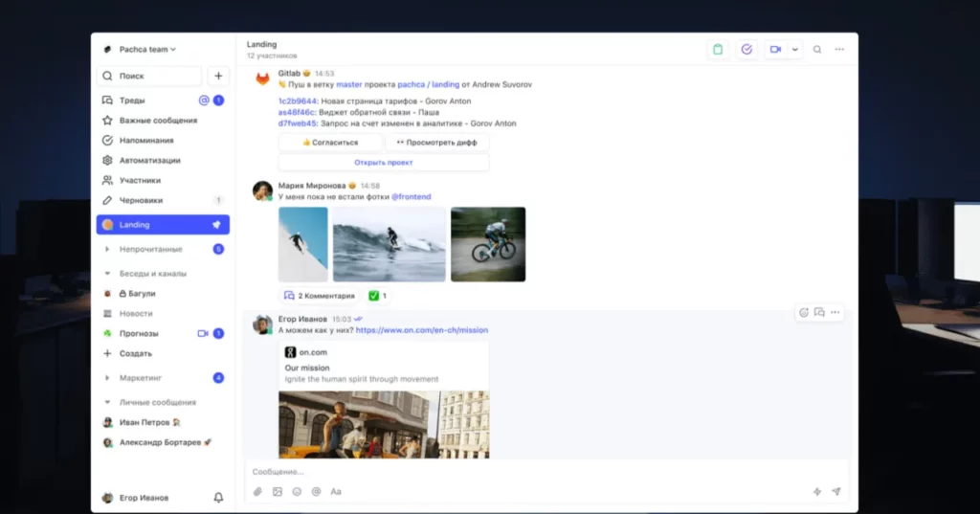Open reminders via the checkmark header icon
Screen dimensions: 980x514
tap(746, 50)
